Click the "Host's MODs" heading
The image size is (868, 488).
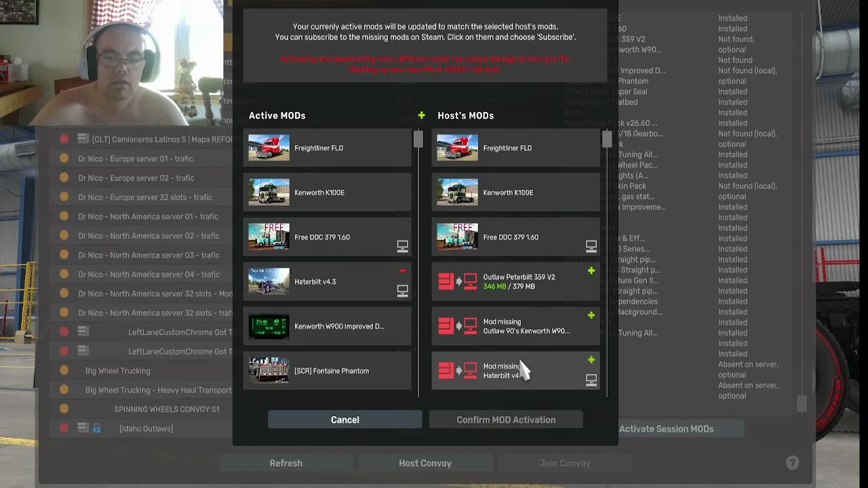[x=465, y=116]
